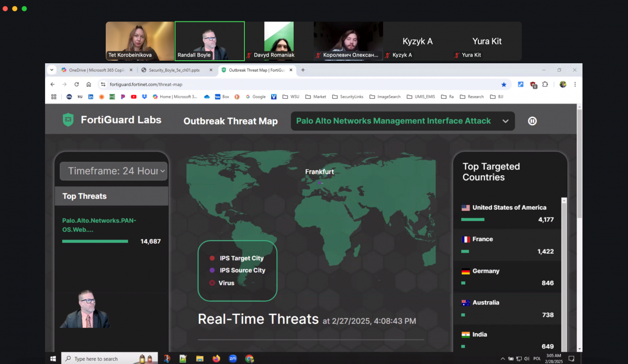Open the Home | Microsoft 365 bookmark
Viewport: 628px width, 364px height.
tap(175, 97)
